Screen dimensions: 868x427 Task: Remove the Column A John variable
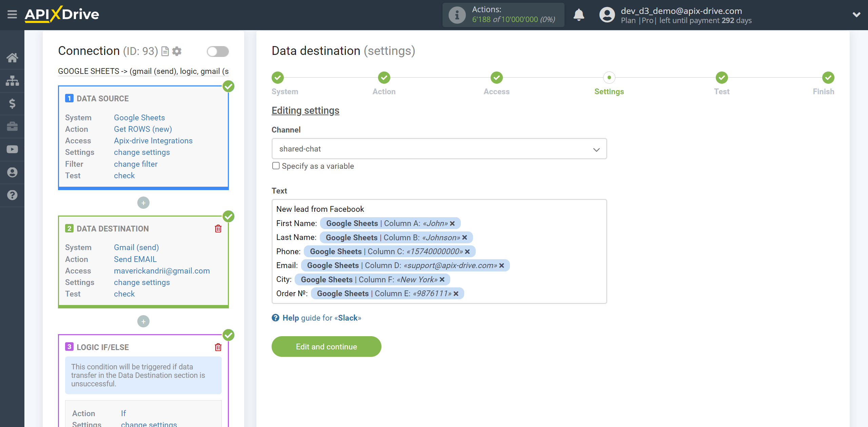pyautogui.click(x=452, y=224)
